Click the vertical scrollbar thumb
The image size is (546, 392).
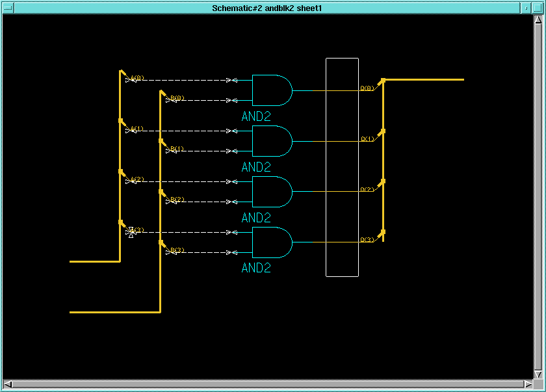click(x=538, y=197)
